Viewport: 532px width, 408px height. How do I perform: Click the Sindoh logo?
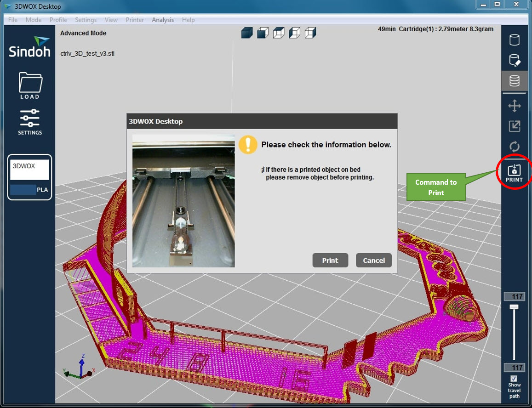pos(29,47)
